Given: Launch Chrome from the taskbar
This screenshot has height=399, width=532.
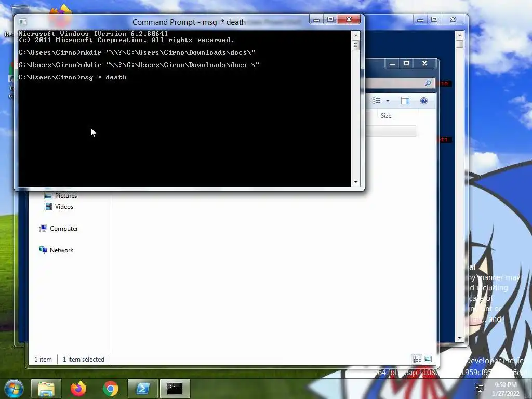Looking at the screenshot, I should coord(111,389).
